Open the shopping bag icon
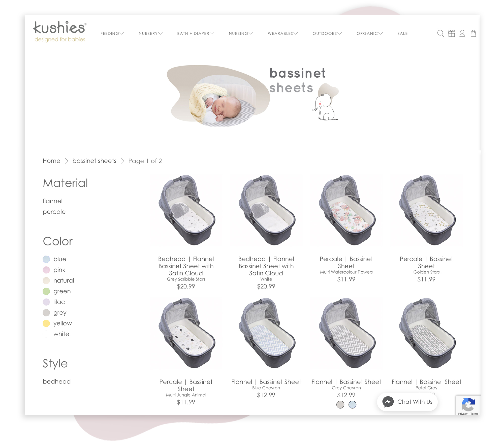Viewport: 504px width, 448px height. (x=473, y=34)
